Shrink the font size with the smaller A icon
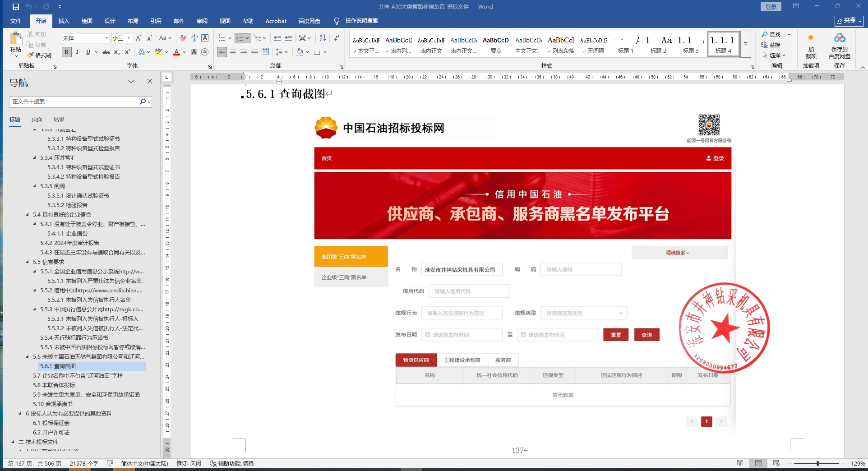The width and height of the screenshot is (868, 471). [x=149, y=38]
